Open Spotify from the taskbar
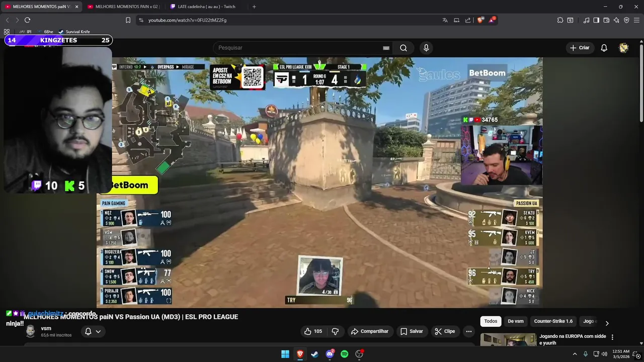This screenshot has width=644, height=362. click(344, 354)
